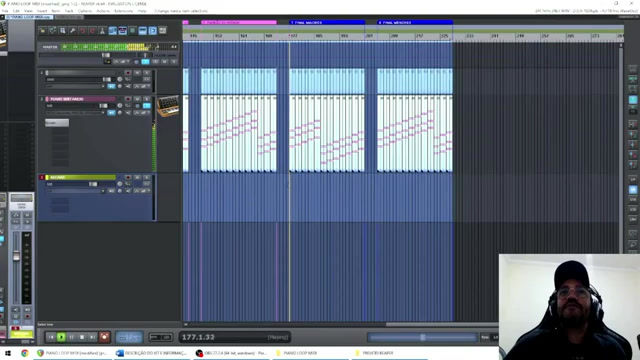640x360 pixels.
Task: Select the pink region in timeline
Action: pyautogui.click(x=239, y=22)
